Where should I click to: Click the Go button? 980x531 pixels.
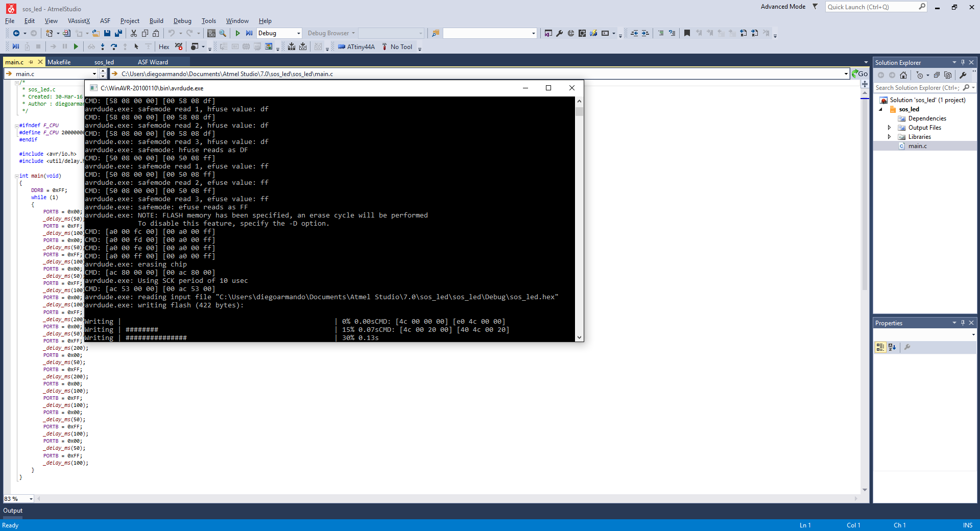click(x=860, y=74)
